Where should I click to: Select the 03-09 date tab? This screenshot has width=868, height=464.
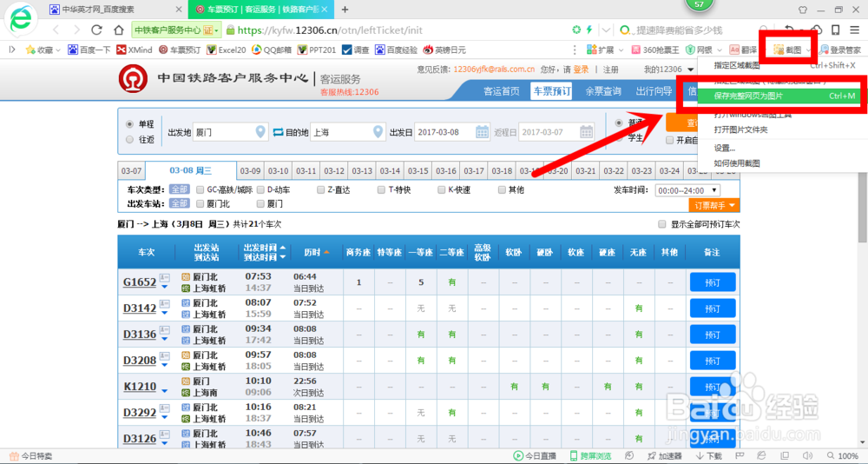click(x=250, y=171)
